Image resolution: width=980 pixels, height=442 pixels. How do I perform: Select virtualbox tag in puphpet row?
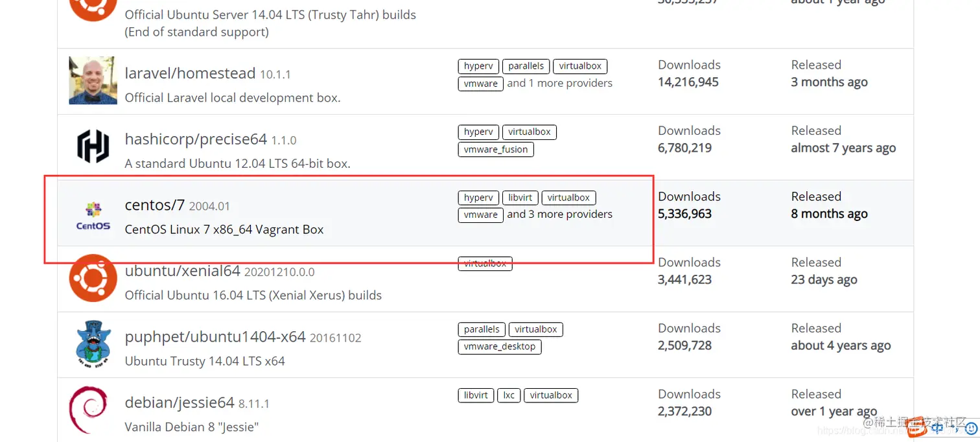coord(536,329)
